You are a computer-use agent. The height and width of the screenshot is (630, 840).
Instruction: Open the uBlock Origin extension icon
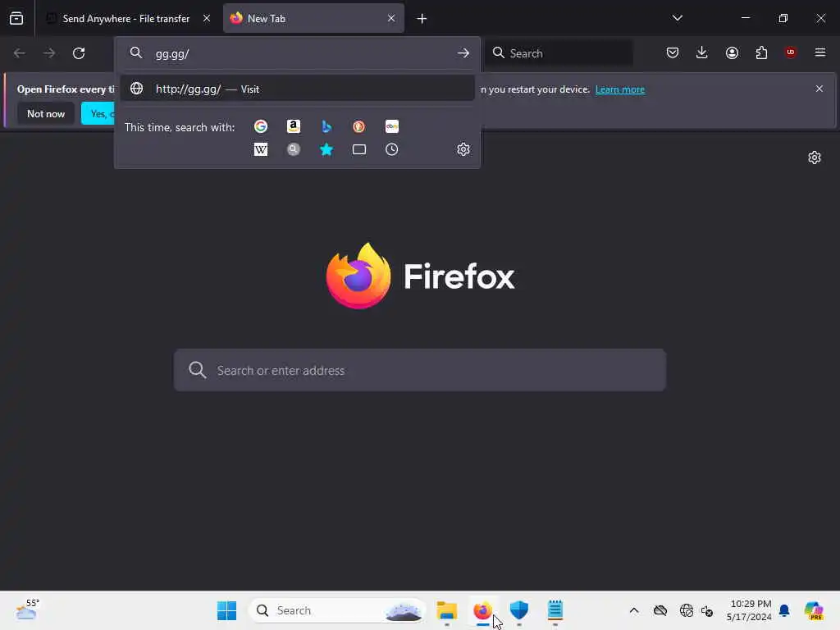click(x=790, y=52)
